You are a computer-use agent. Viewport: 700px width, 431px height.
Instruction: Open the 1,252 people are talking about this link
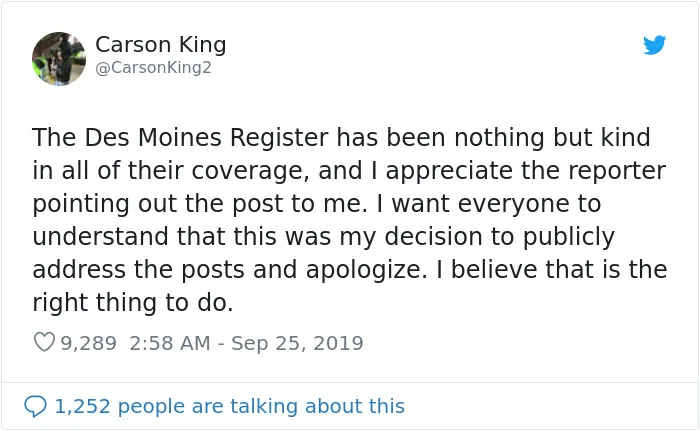point(229,406)
